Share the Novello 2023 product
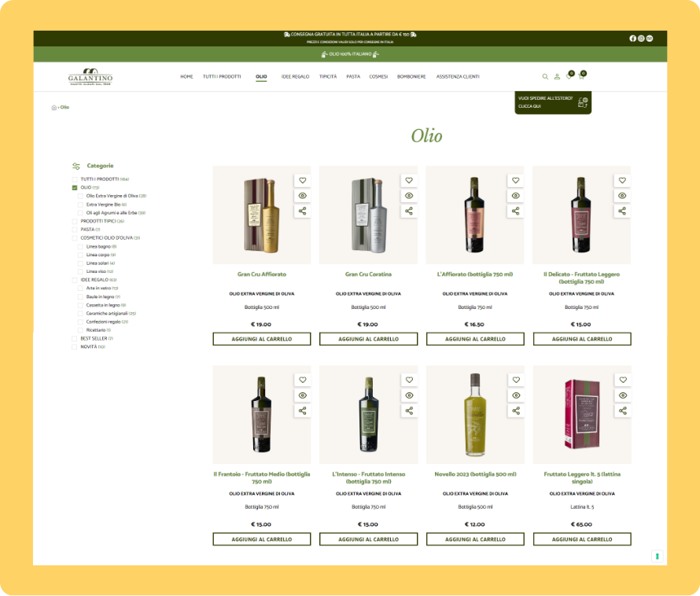This screenshot has width=700, height=596. [x=516, y=410]
